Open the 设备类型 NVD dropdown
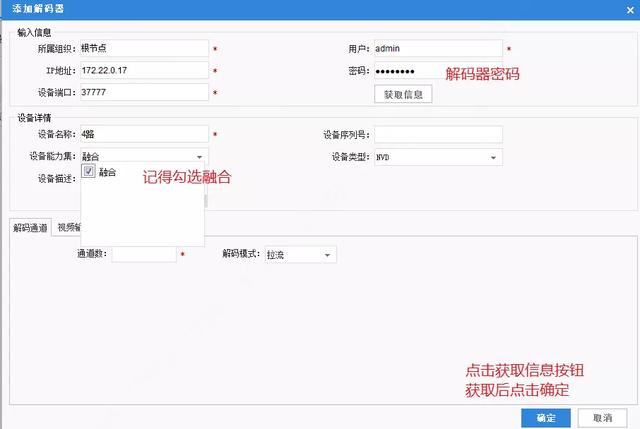Viewport: 640px width, 429px height. pyautogui.click(x=438, y=157)
